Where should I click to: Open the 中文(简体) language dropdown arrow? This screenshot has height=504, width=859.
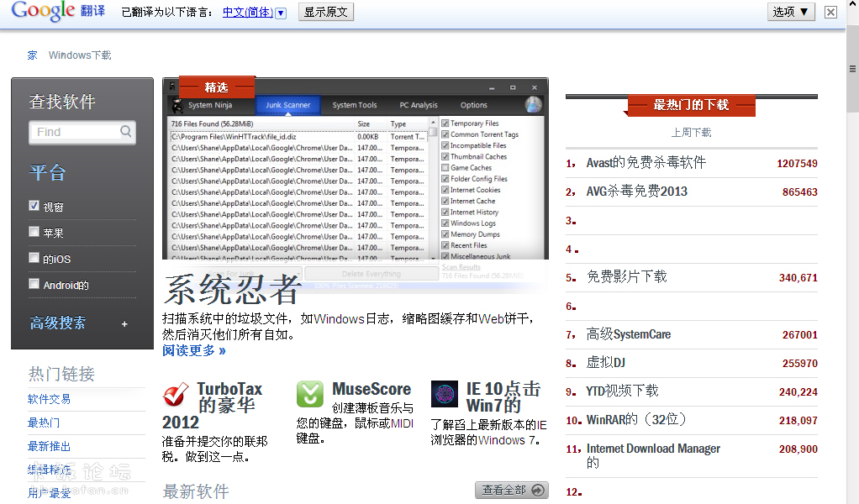click(x=281, y=13)
